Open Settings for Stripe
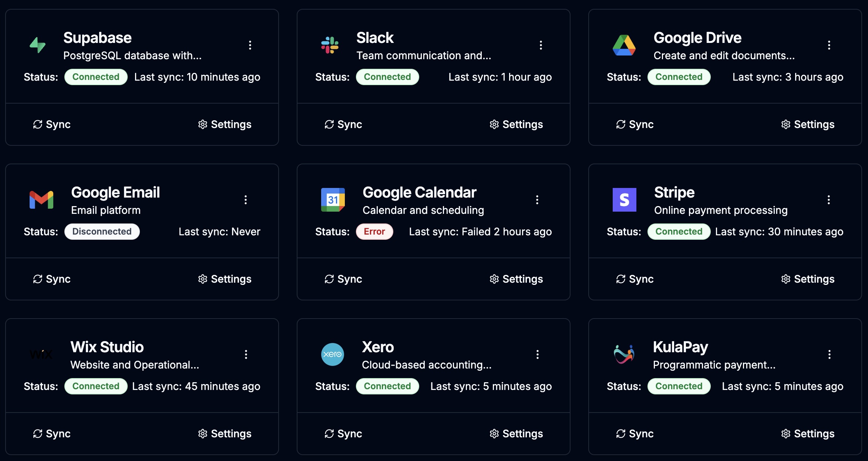The image size is (868, 461). coord(808,279)
